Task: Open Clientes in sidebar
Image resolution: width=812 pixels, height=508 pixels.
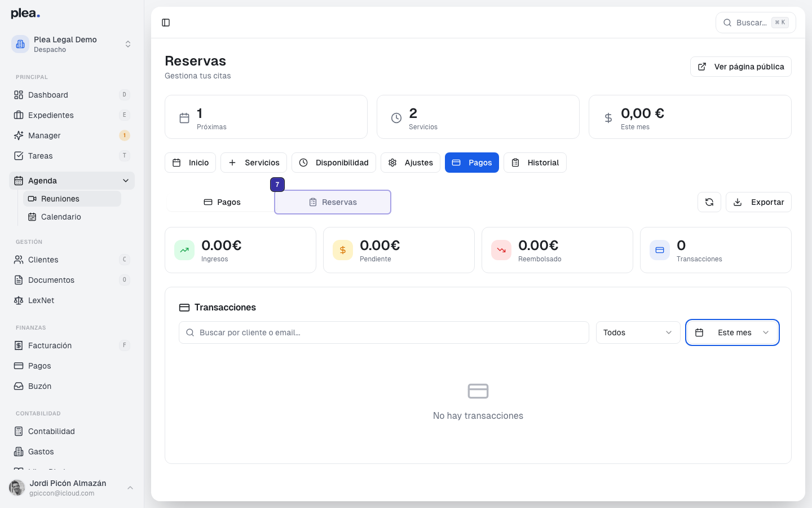Action: click(72, 260)
